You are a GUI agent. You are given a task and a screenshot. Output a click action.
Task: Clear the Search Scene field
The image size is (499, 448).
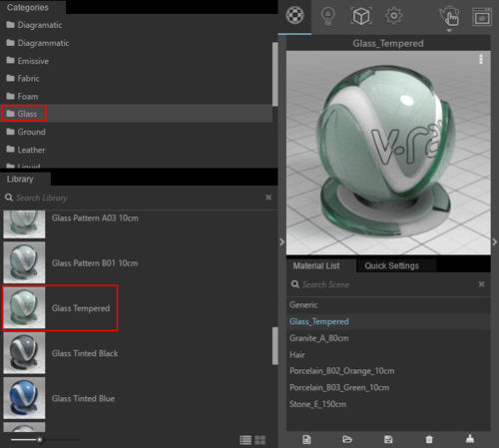pyautogui.click(x=481, y=284)
